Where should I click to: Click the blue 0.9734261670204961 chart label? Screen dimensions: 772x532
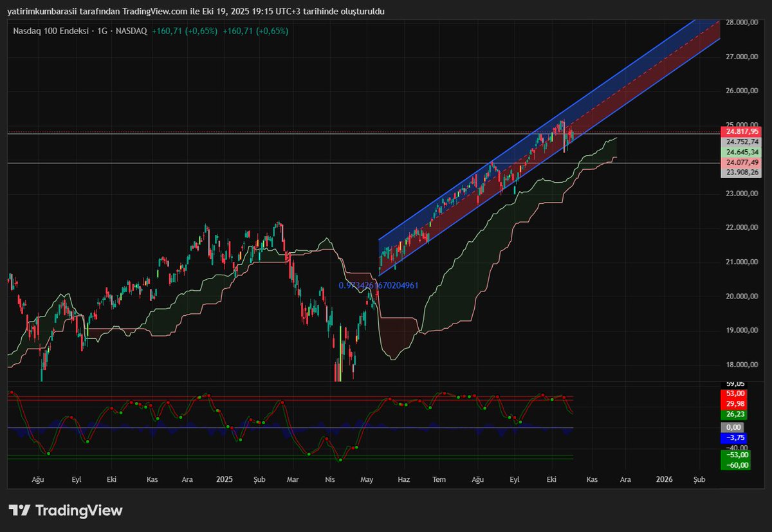378,285
